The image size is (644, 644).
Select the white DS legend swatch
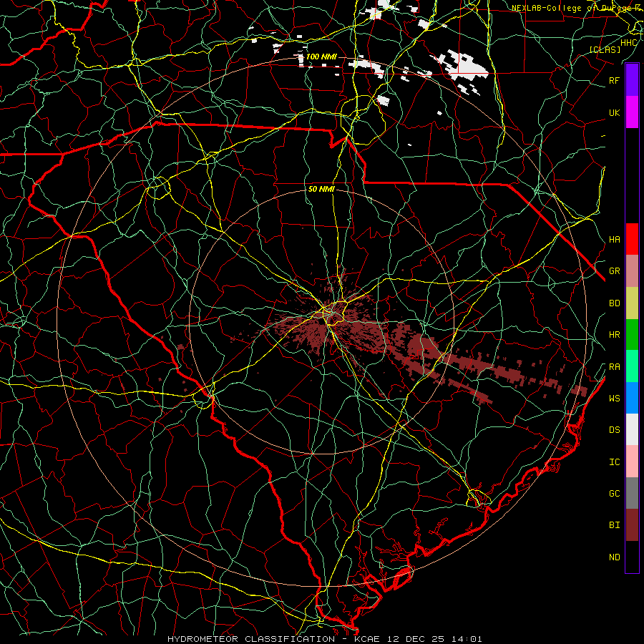click(x=632, y=429)
